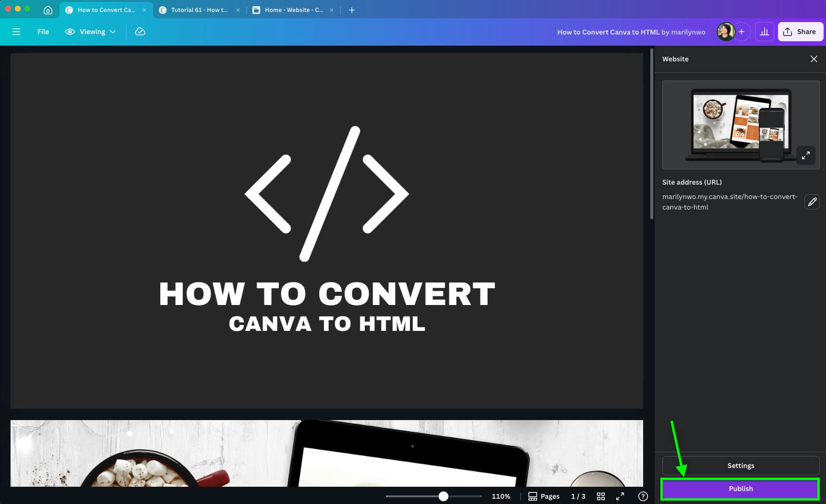Click the Publish button
The width and height of the screenshot is (826, 504).
pyautogui.click(x=740, y=488)
